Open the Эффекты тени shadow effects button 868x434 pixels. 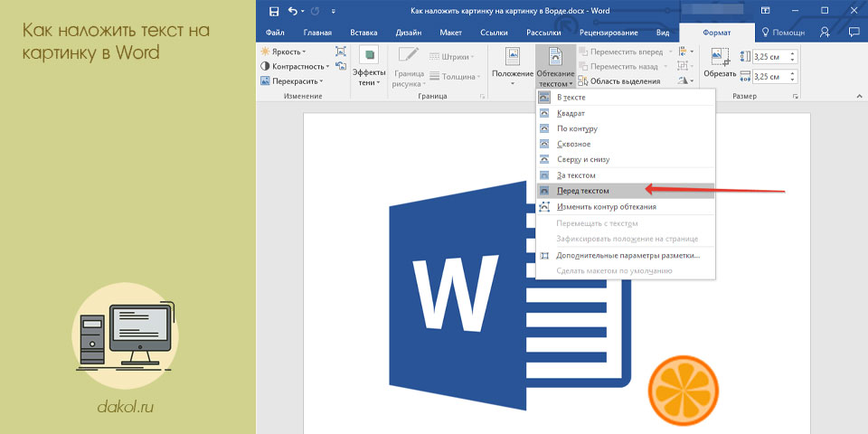369,66
